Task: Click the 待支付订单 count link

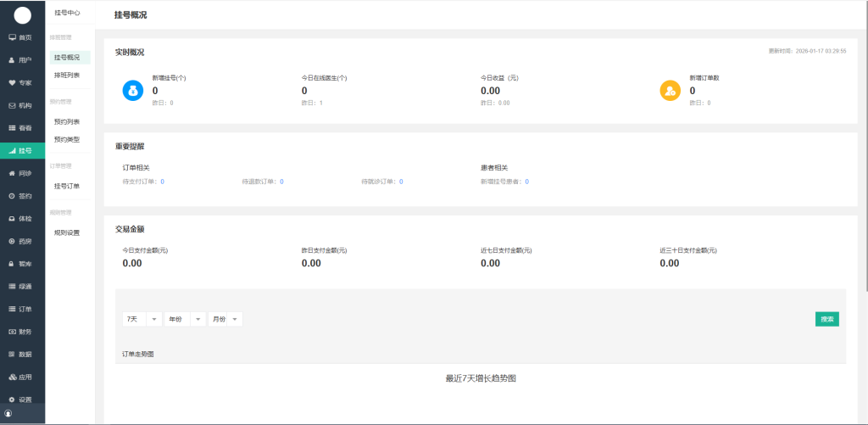Action: point(162,182)
